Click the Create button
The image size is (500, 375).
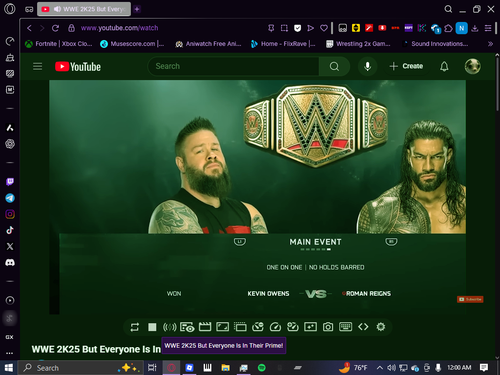(406, 66)
